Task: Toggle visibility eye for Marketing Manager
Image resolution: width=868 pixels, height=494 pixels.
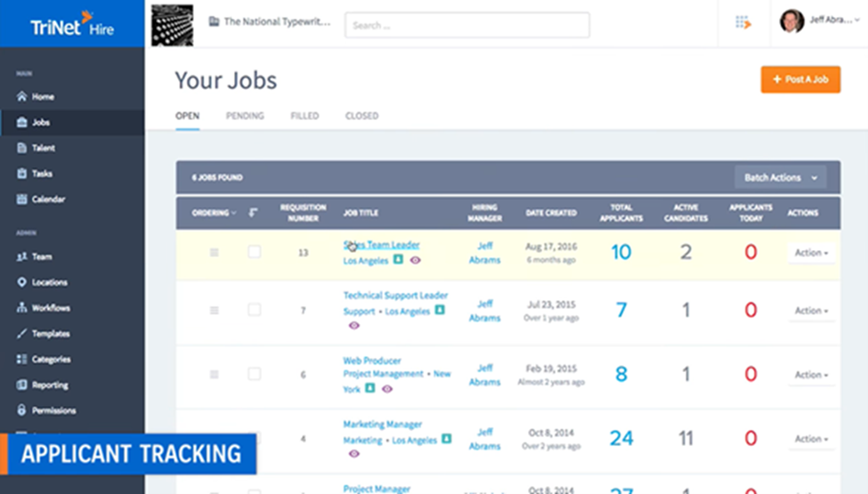Action: (x=354, y=454)
